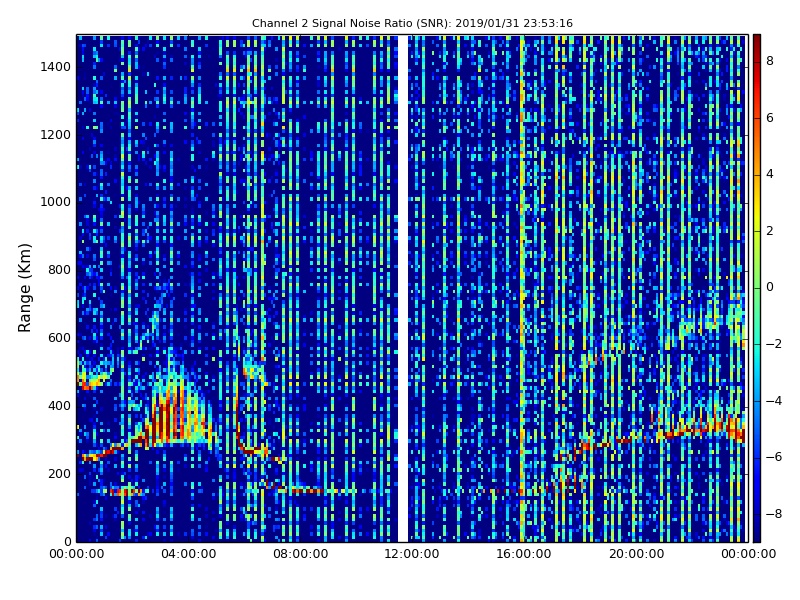Screen dimensions: 800x600
Task: Click the 16:00:00 time axis label
Action: coord(524,554)
